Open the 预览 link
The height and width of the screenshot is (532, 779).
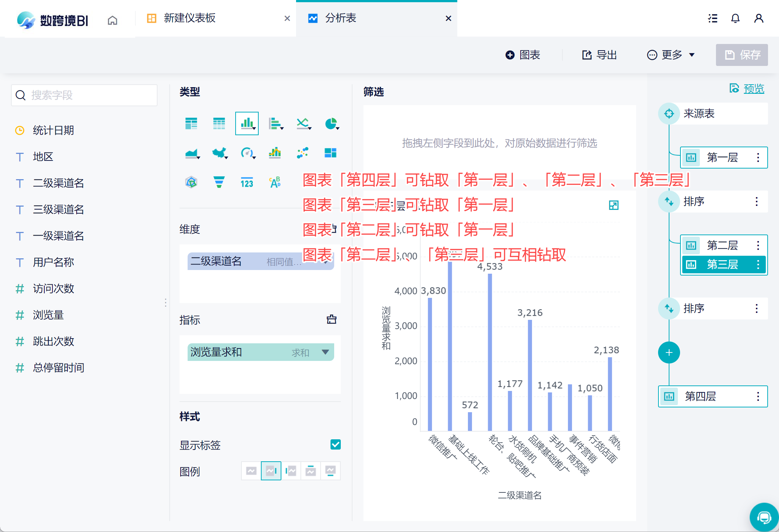coord(753,89)
